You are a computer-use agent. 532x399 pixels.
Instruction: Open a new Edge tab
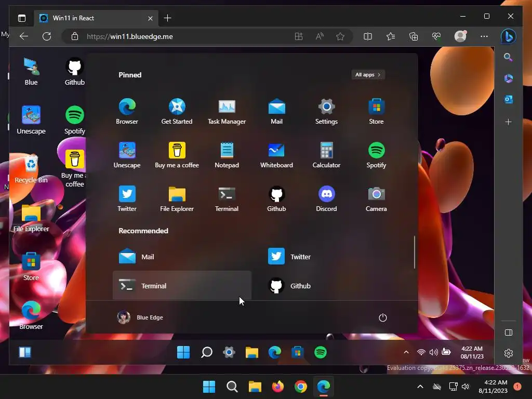(x=167, y=18)
